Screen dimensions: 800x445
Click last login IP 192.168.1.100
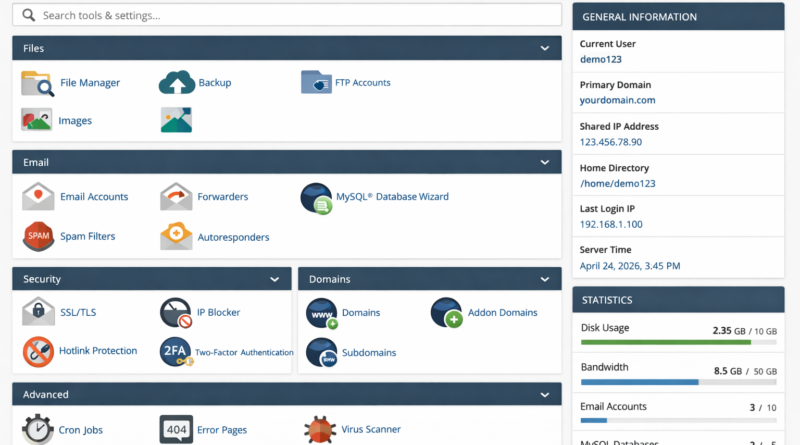[x=611, y=224]
